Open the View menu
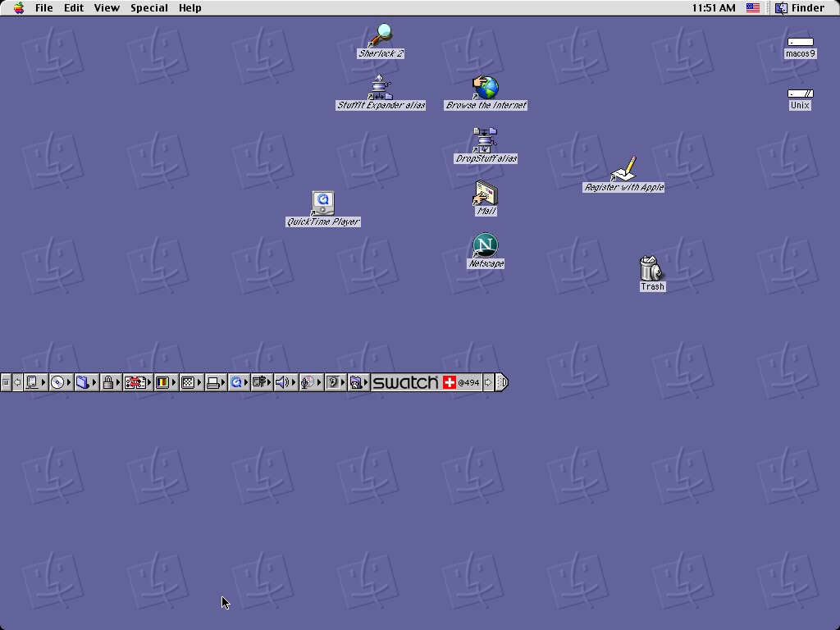 pos(107,7)
